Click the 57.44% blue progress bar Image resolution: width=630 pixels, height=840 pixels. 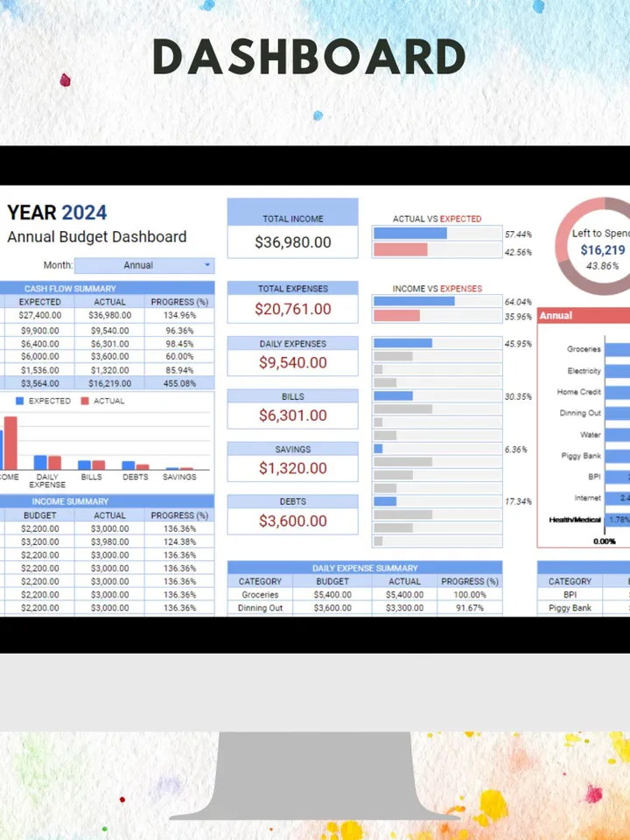410,234
